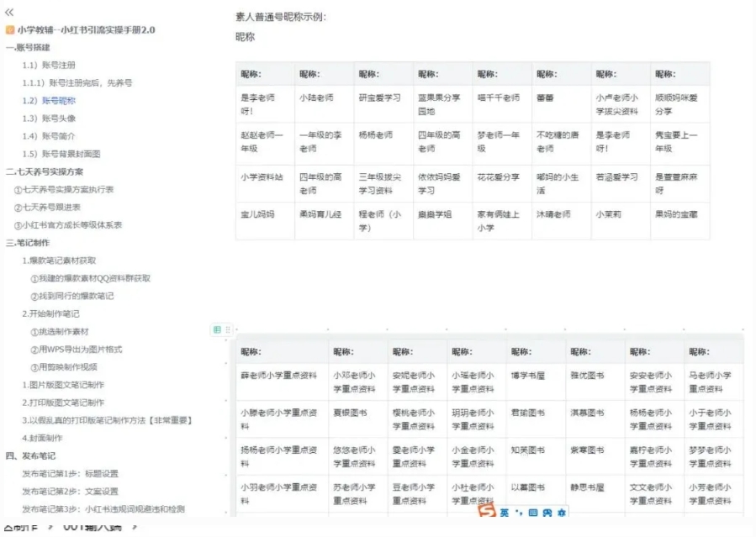Open the Sogou toolbox icon at far right
This screenshot has height=537, width=756.
point(562,512)
